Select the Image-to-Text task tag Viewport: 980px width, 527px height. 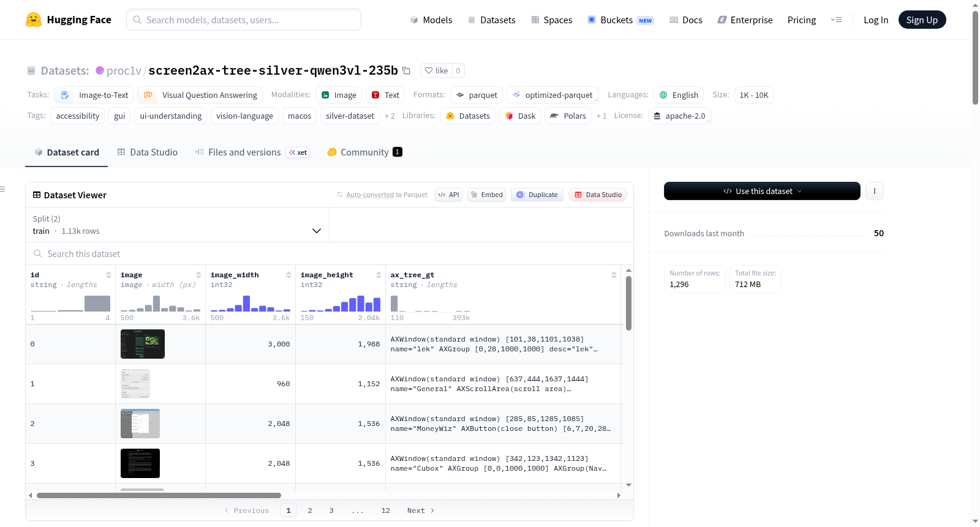coord(94,95)
